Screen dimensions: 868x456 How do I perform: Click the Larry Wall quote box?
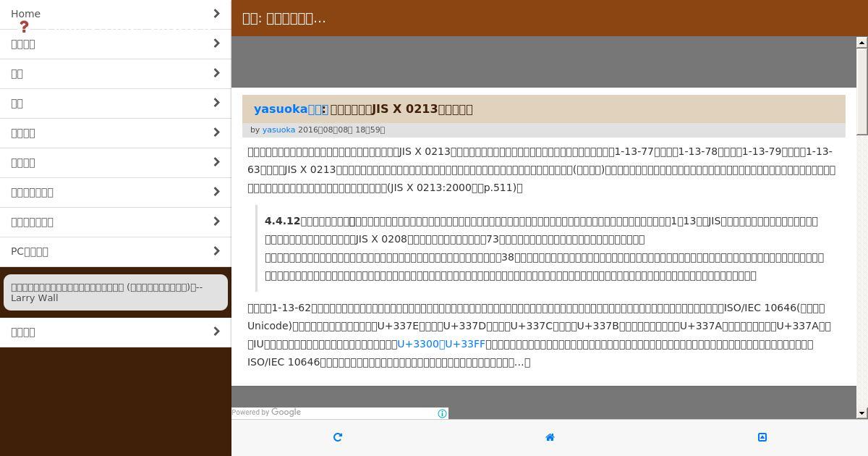(116, 292)
